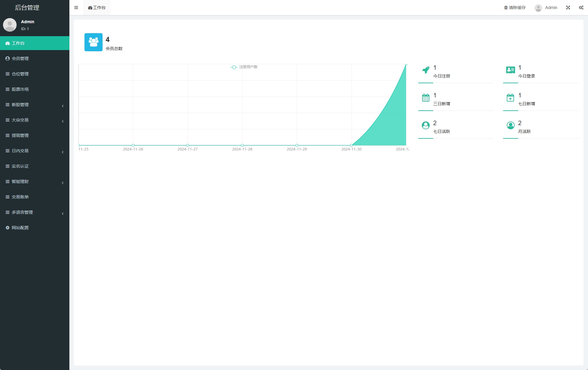Click the user icon for 七日活跃
Image resolution: width=588 pixels, height=370 pixels.
click(426, 125)
